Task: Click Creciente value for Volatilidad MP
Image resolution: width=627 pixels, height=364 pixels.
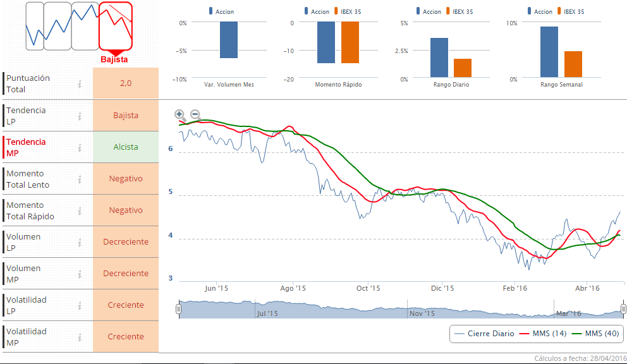Action: click(126, 337)
